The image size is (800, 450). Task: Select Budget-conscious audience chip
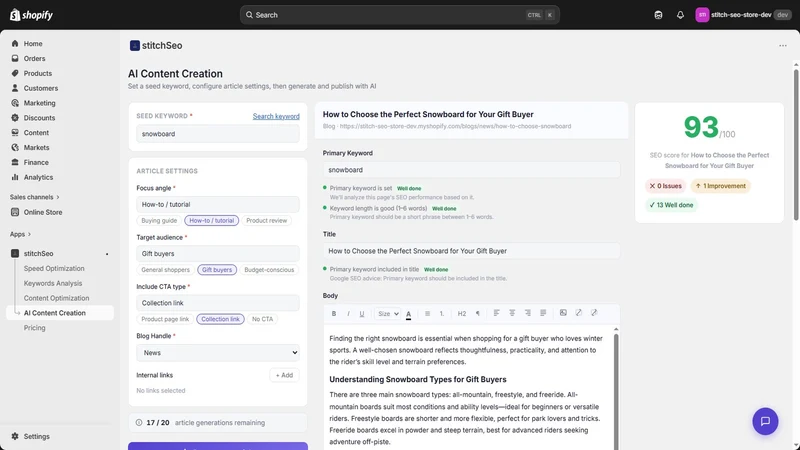pos(269,270)
